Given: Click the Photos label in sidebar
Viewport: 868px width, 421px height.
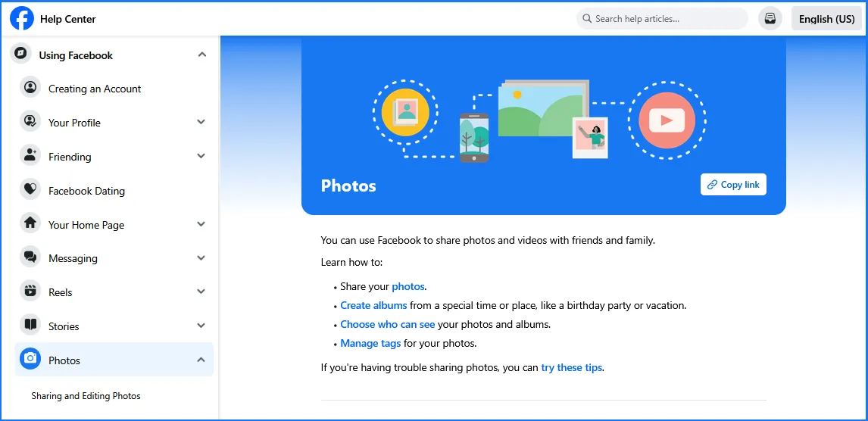Looking at the screenshot, I should coord(64,360).
